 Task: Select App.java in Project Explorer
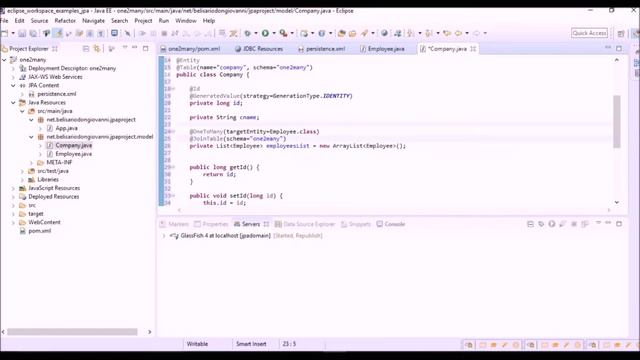coord(66,128)
